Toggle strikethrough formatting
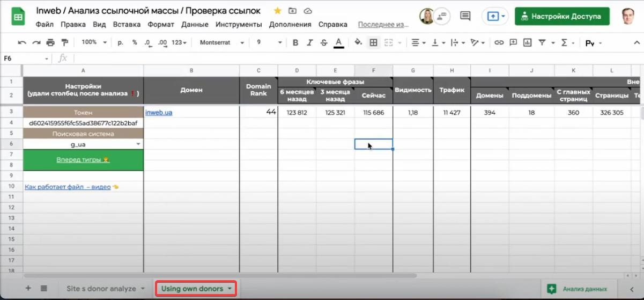 coord(323,42)
